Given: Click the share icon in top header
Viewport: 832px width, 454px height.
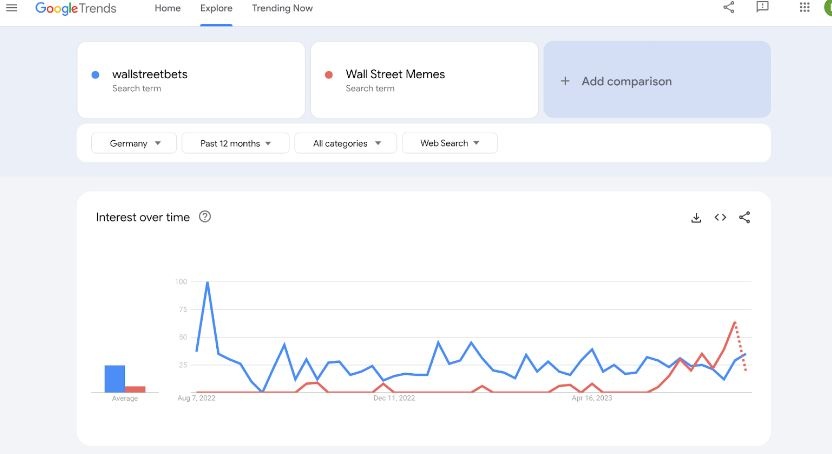Looking at the screenshot, I should coord(728,8).
